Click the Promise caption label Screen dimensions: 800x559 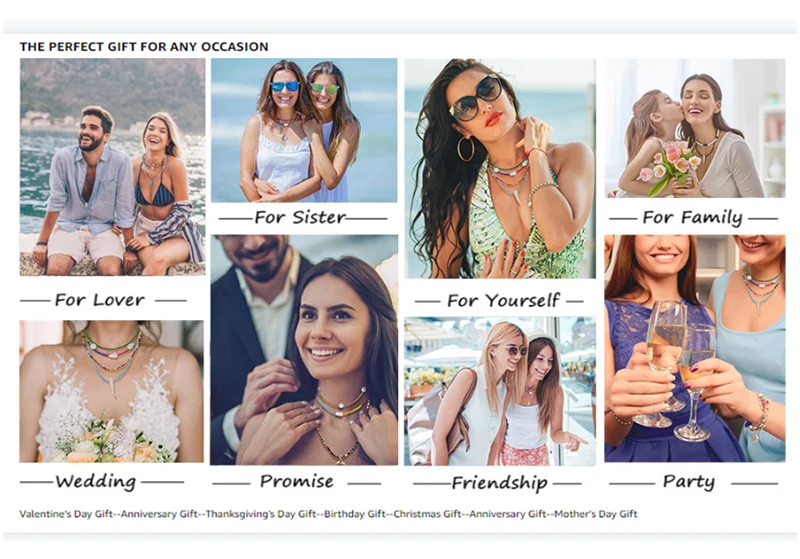pos(297,481)
